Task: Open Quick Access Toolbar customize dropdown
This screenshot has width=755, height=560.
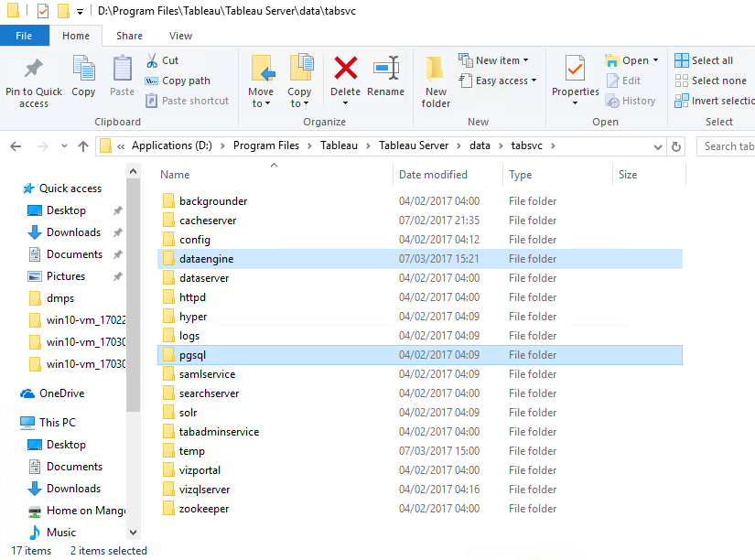Action: [x=80, y=11]
